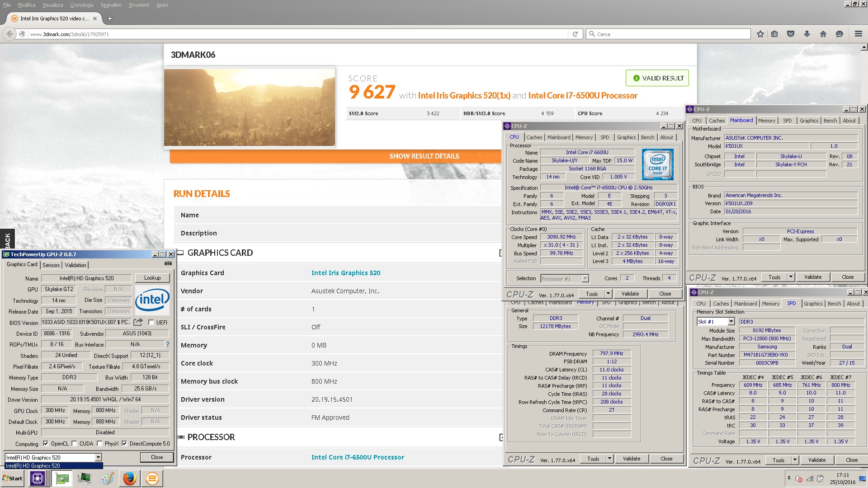
Task: Switch to Validation tab in GPU-Z
Action: pyautogui.click(x=75, y=265)
